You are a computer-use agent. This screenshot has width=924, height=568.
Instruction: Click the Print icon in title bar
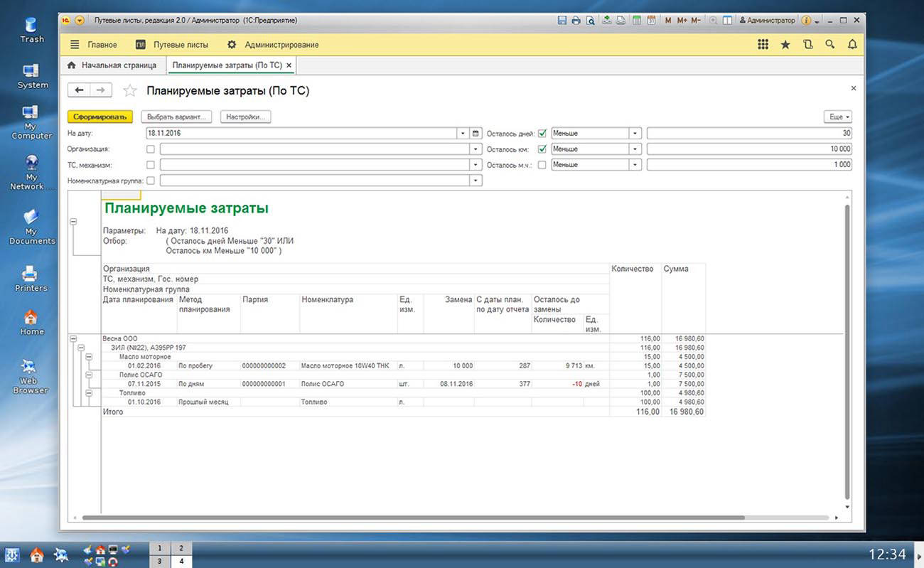[x=576, y=21]
